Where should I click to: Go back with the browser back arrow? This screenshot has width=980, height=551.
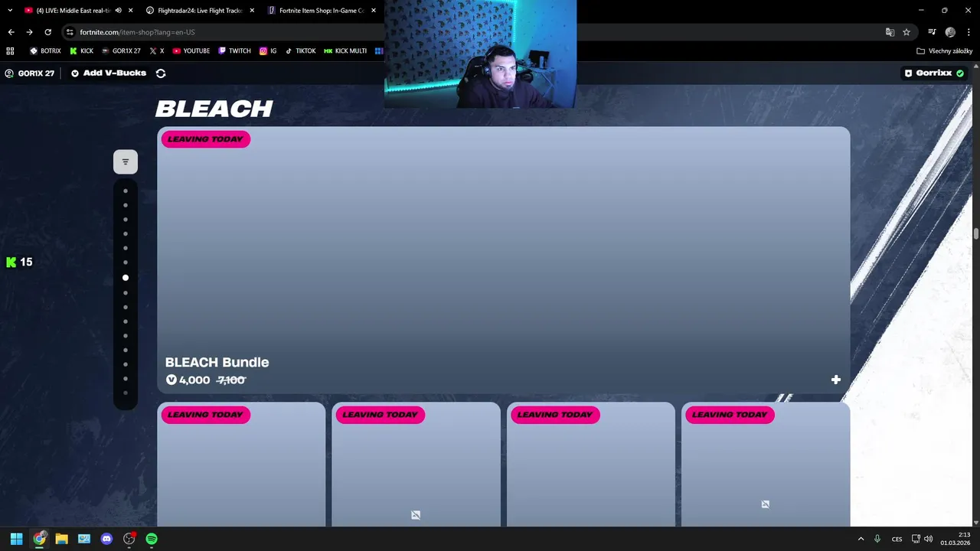[11, 32]
